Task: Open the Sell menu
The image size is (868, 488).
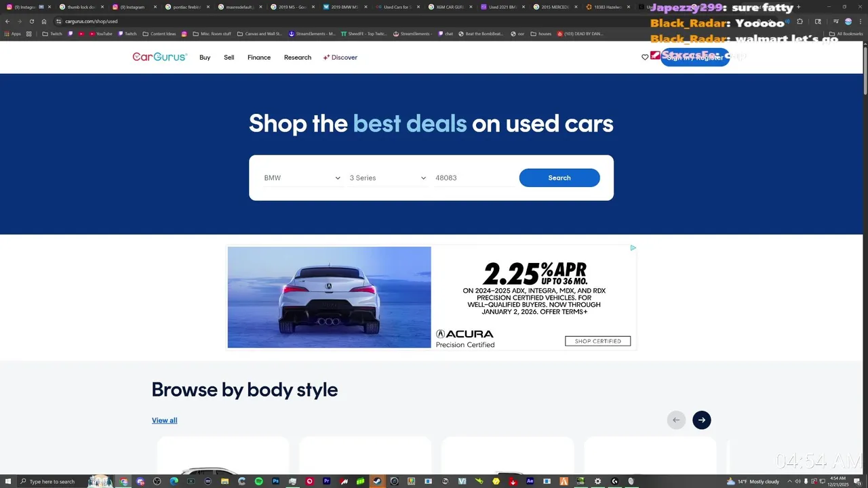Action: click(x=229, y=58)
